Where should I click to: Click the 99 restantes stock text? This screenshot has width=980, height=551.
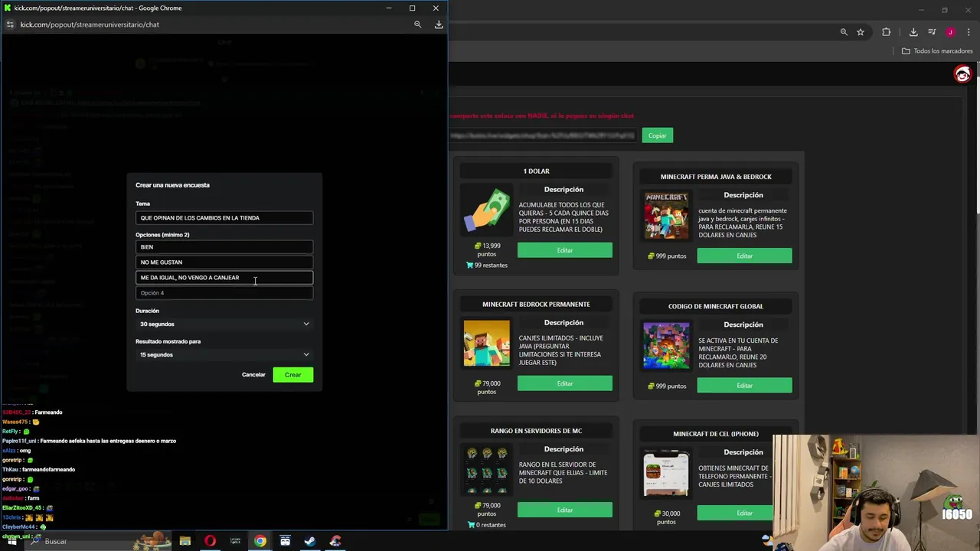[x=490, y=266]
